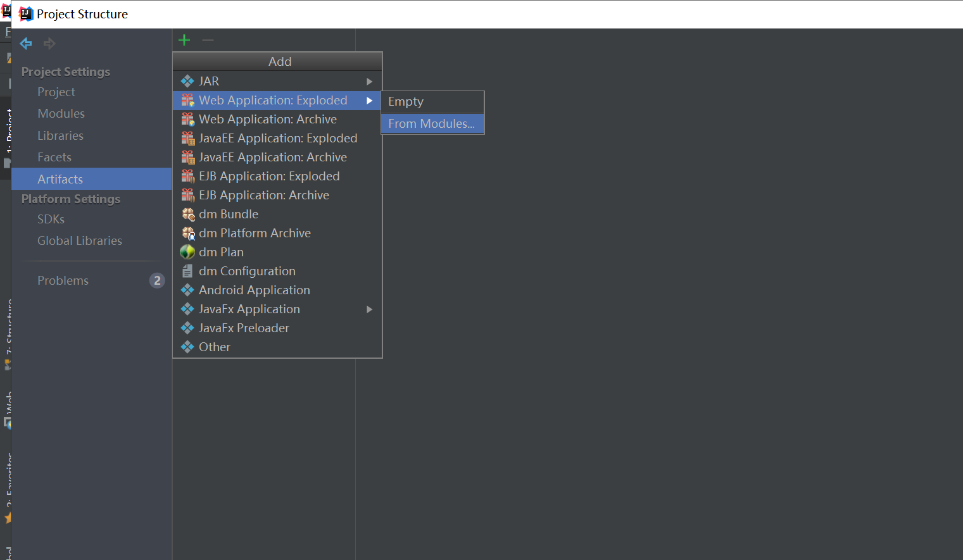Click the JavaFx Application diamond icon

(187, 309)
